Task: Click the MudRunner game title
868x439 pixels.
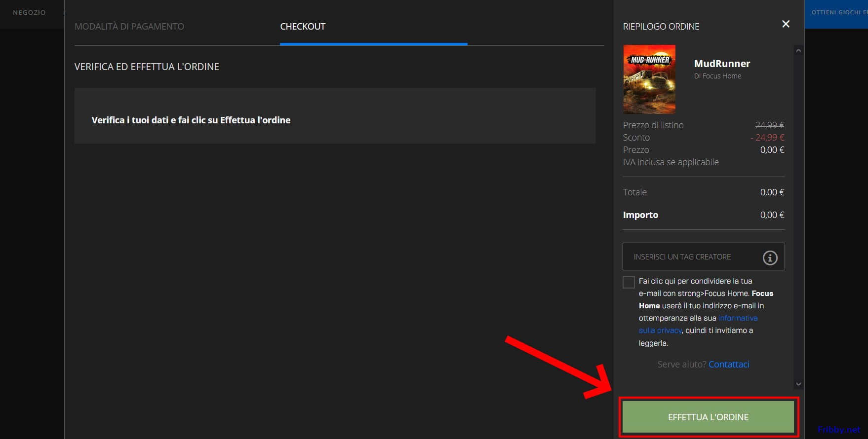Action: (x=722, y=64)
